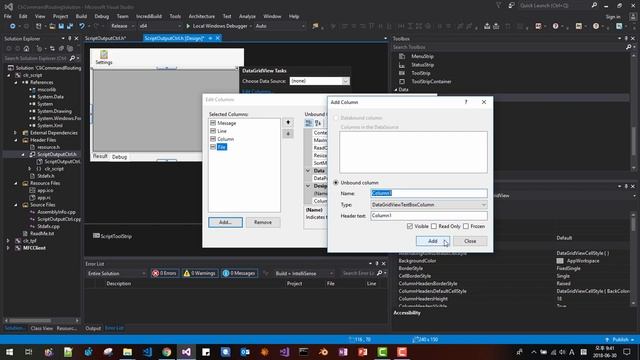Click BackgroundColor AppWorkspace color swatch
This screenshot has height=360, width=640.
(x=560, y=261)
